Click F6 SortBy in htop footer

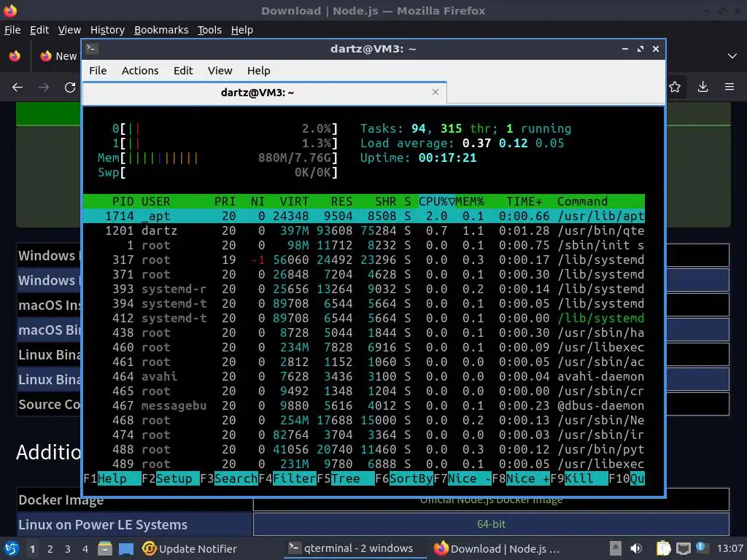(x=404, y=478)
